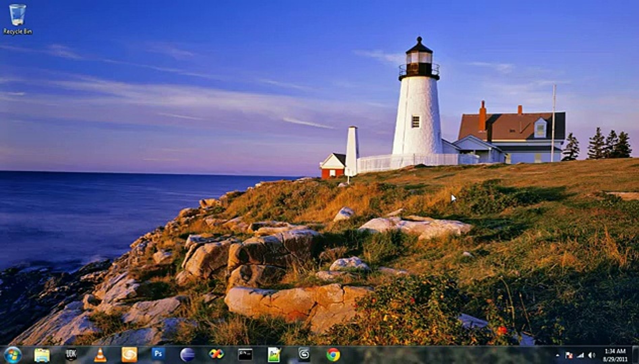Open the Command Prompt taskbar icon
This screenshot has width=639, height=364.
coord(245,355)
